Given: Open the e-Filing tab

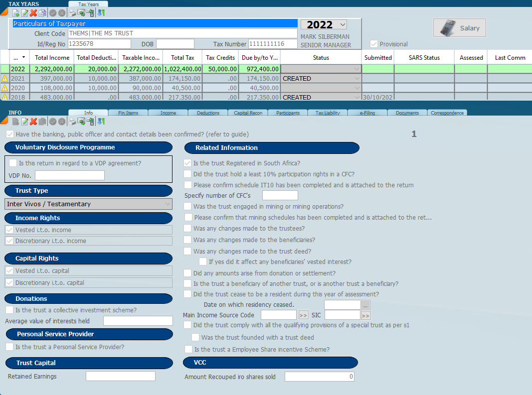Looking at the screenshot, I should click(367, 113).
